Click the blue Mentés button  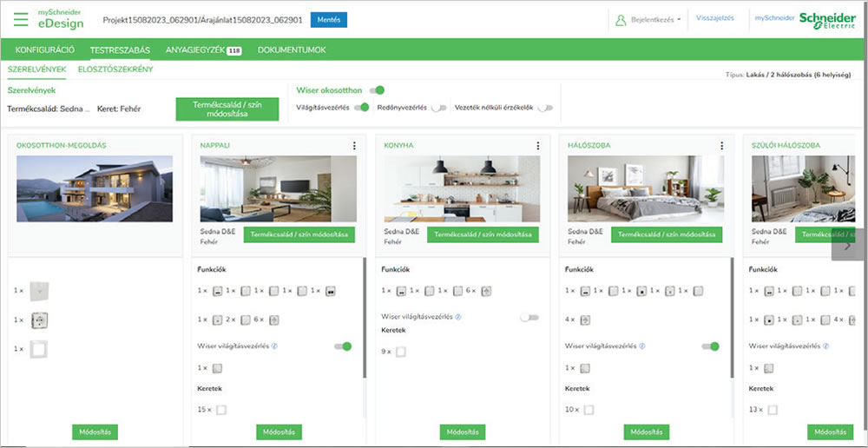click(329, 20)
